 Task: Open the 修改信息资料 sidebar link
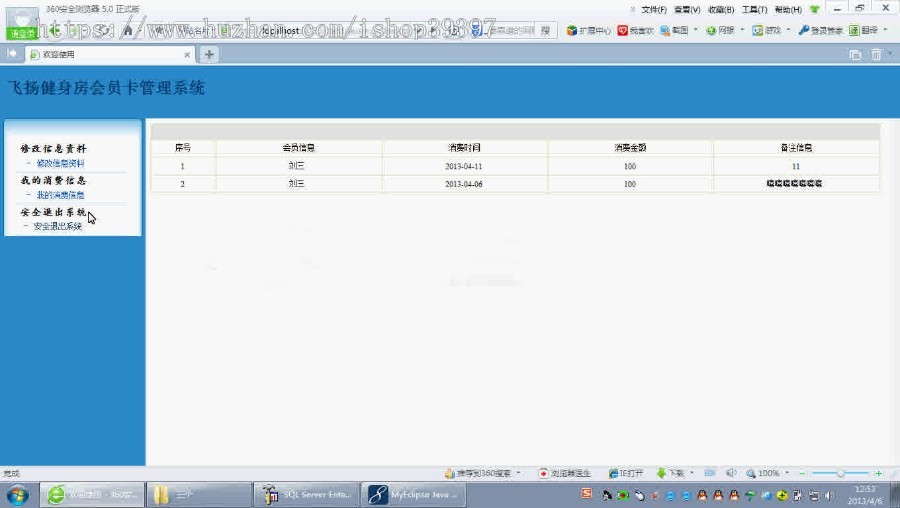tap(60, 164)
